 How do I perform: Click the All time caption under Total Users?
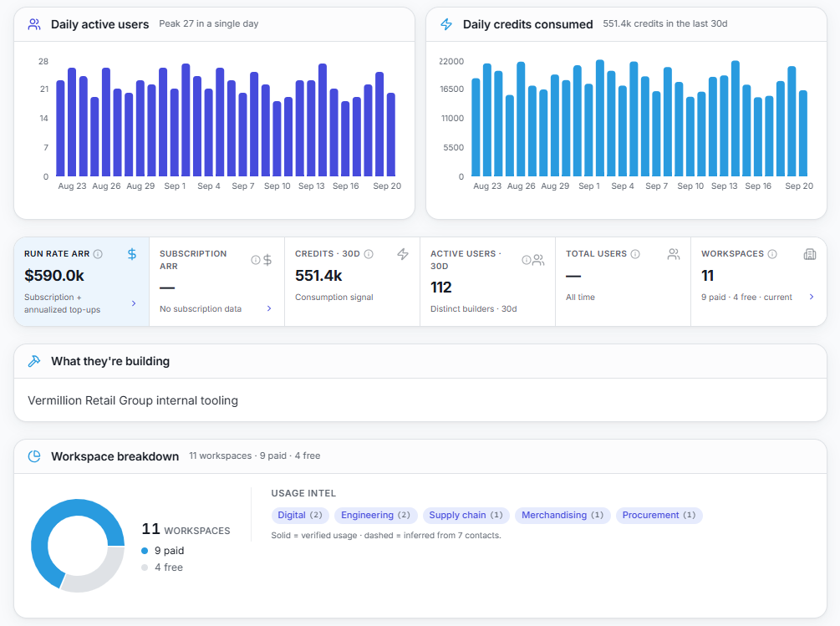pyautogui.click(x=580, y=298)
